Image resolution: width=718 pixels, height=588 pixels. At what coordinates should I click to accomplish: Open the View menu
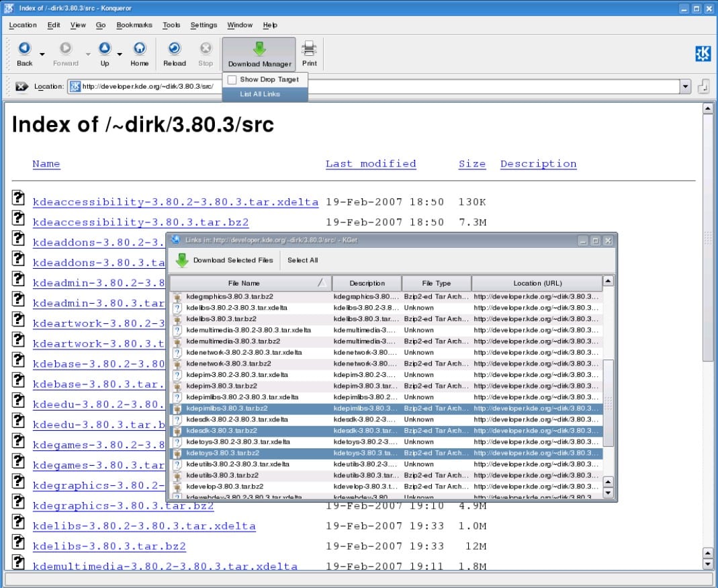click(x=78, y=26)
